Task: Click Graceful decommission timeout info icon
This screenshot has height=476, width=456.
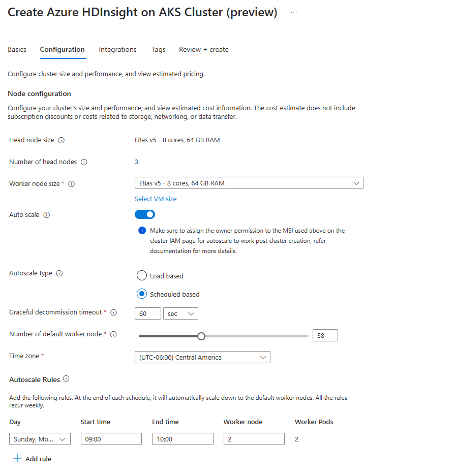Action: click(114, 312)
